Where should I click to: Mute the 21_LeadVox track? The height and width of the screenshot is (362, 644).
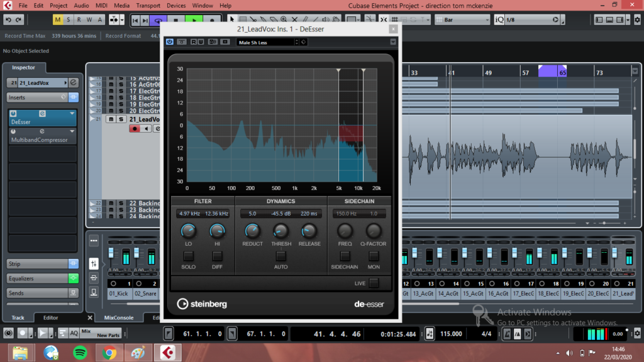[111, 119]
